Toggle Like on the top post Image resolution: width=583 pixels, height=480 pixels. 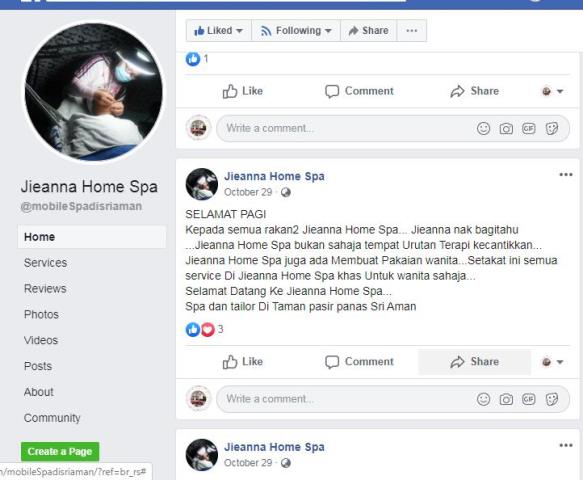(243, 91)
